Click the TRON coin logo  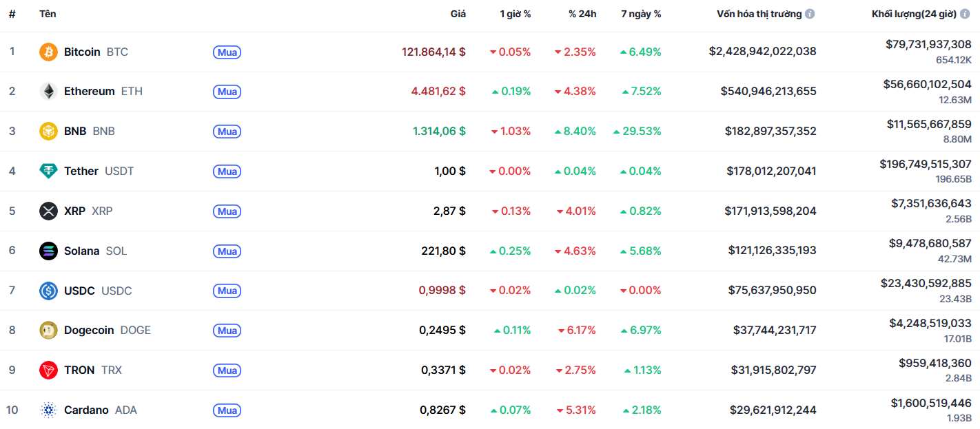click(x=48, y=370)
